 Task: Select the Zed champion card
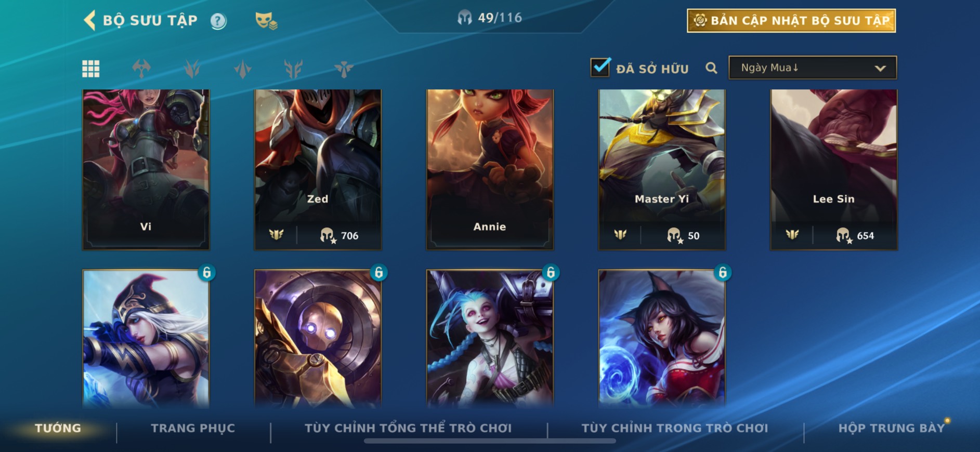(318, 169)
